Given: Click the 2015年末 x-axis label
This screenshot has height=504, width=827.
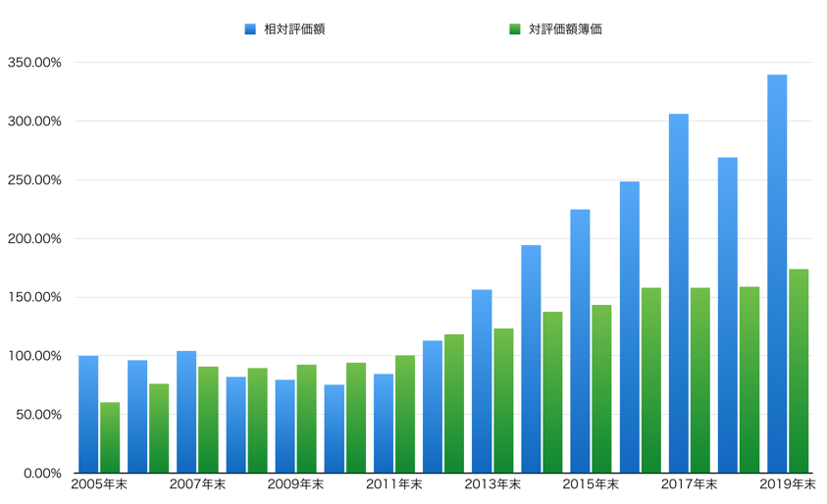Looking at the screenshot, I should coord(591,484).
